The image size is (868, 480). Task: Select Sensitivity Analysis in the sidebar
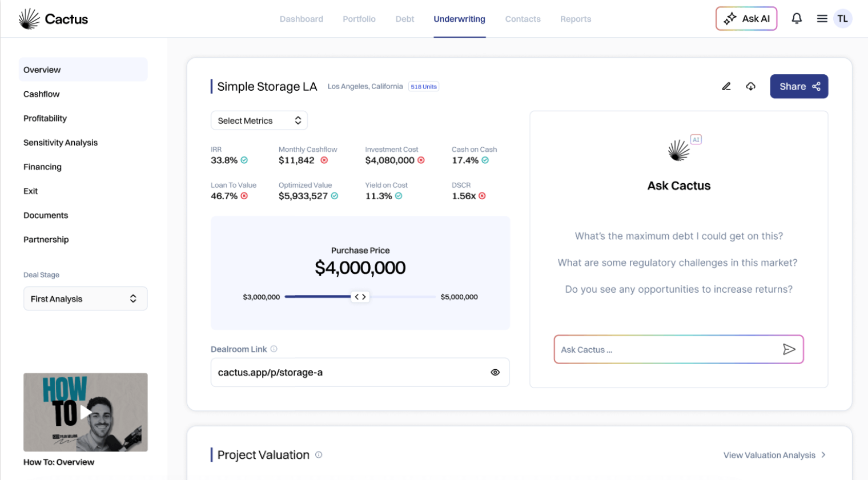(61, 143)
